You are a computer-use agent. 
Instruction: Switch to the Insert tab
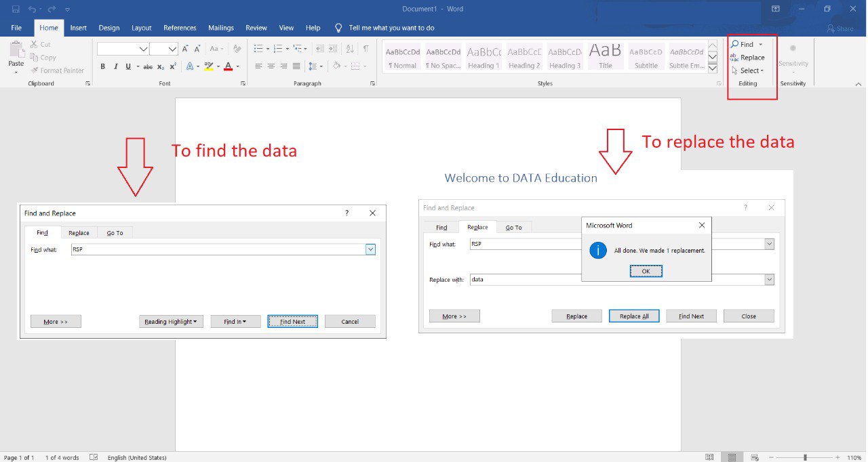[79, 28]
